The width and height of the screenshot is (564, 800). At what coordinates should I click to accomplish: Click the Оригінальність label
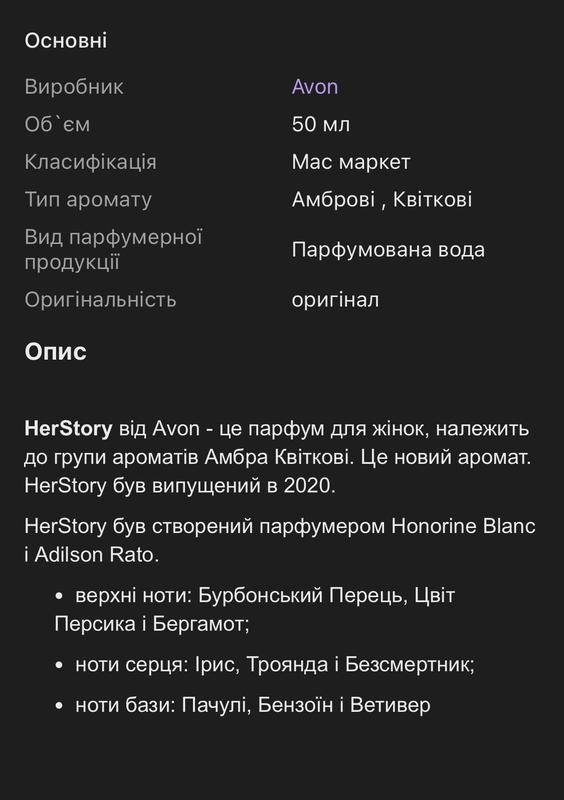pos(101,300)
